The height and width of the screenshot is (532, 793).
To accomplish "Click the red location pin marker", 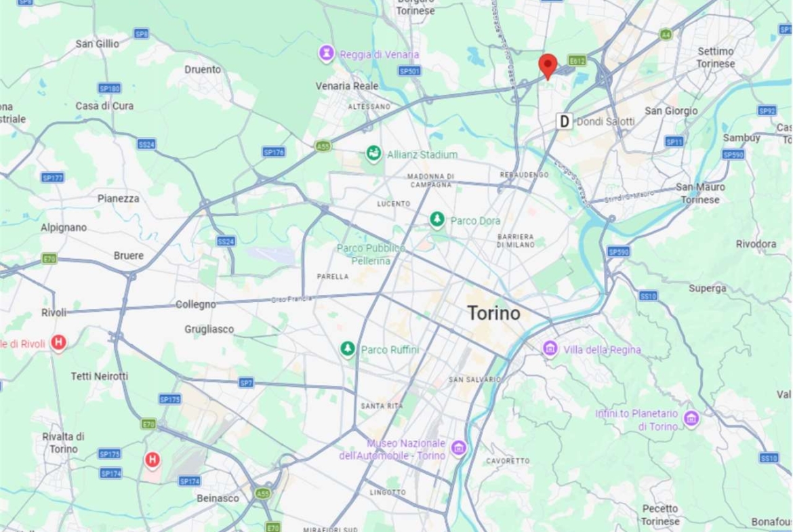I will 547,66.
